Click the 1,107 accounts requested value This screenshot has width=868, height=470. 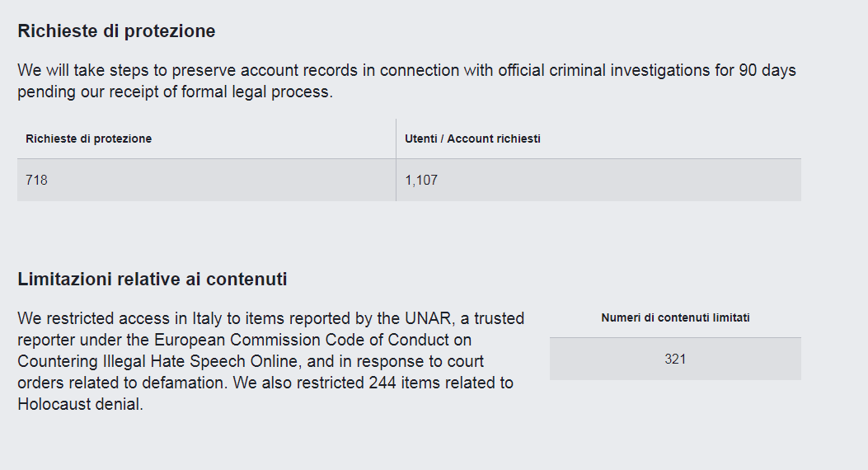click(421, 180)
